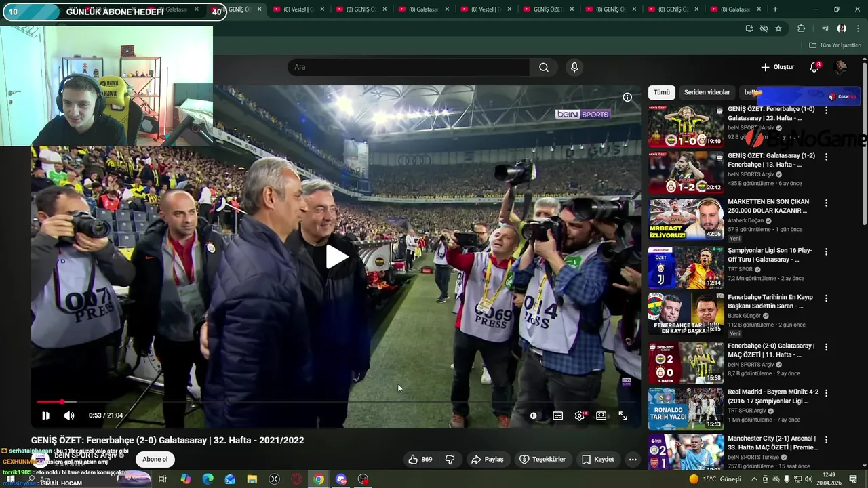Viewport: 868px width, 488px height.
Task: Switch to theater mode
Action: coord(601,415)
